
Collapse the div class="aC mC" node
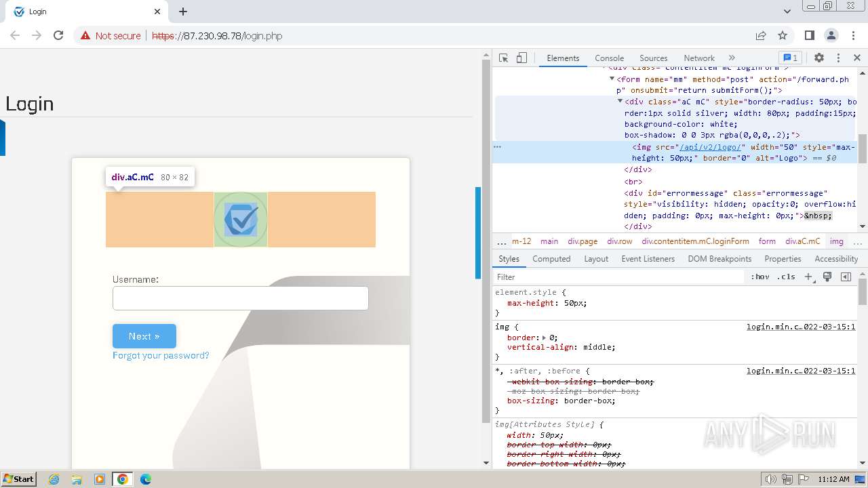[x=620, y=102]
